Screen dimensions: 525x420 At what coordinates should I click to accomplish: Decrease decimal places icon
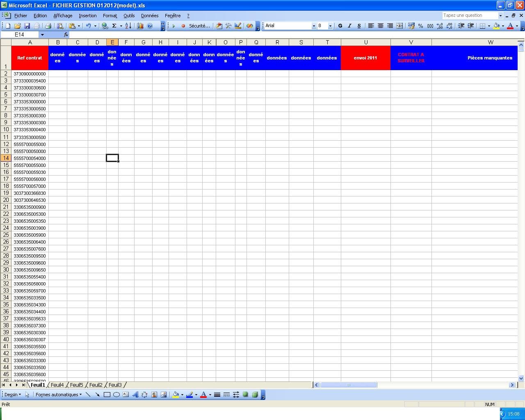(449, 26)
